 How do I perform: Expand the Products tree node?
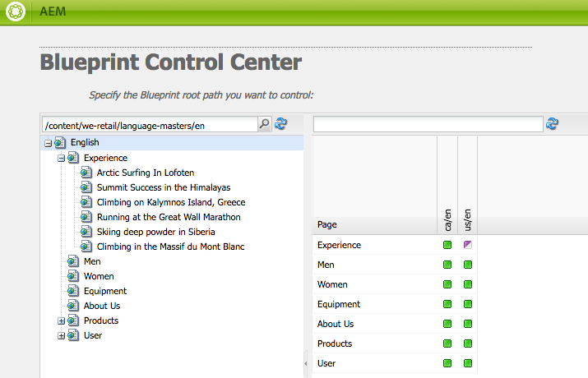pyautogui.click(x=61, y=320)
